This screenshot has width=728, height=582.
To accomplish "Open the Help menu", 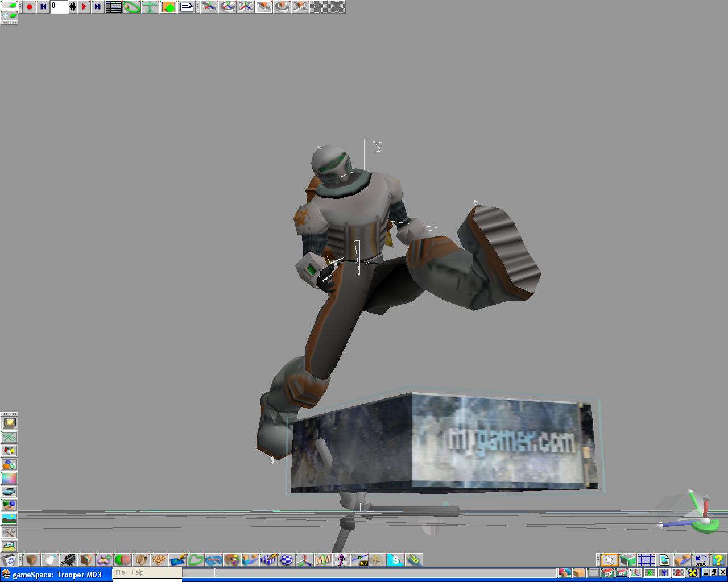I will click(138, 572).
